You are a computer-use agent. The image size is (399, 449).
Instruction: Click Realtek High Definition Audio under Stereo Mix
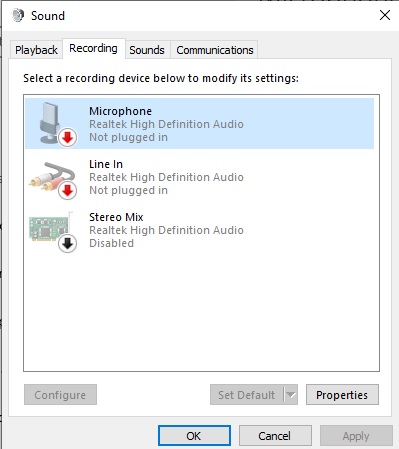coord(166,230)
